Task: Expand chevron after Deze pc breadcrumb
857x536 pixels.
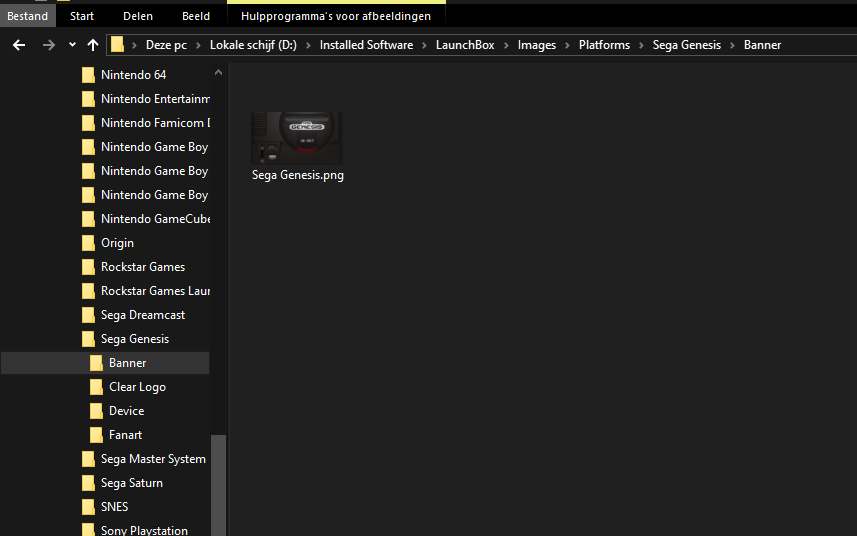Action: [198, 45]
